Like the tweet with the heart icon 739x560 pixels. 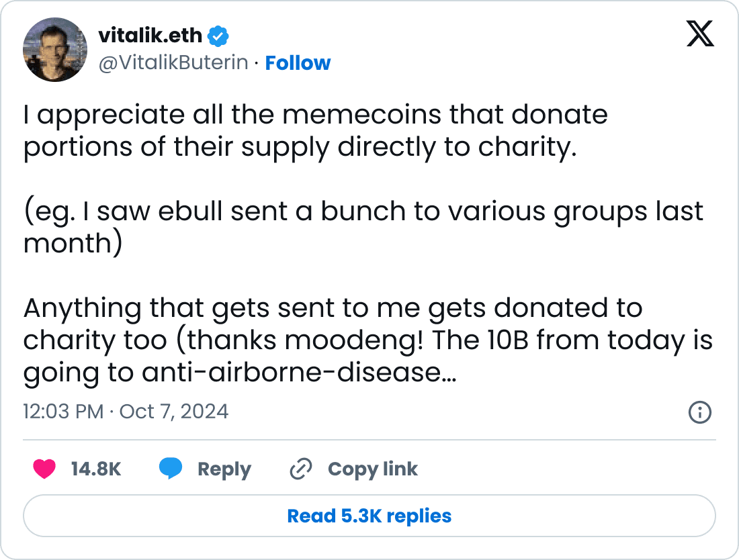coord(44,469)
